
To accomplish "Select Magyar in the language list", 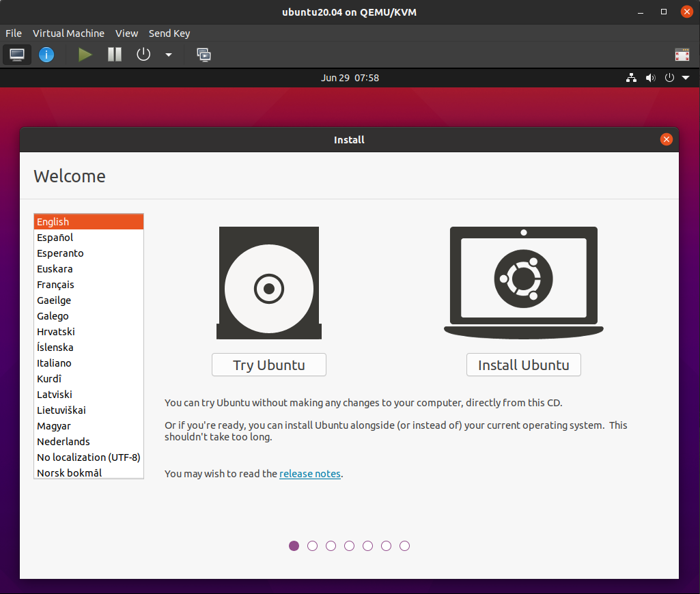I will tap(88, 426).
